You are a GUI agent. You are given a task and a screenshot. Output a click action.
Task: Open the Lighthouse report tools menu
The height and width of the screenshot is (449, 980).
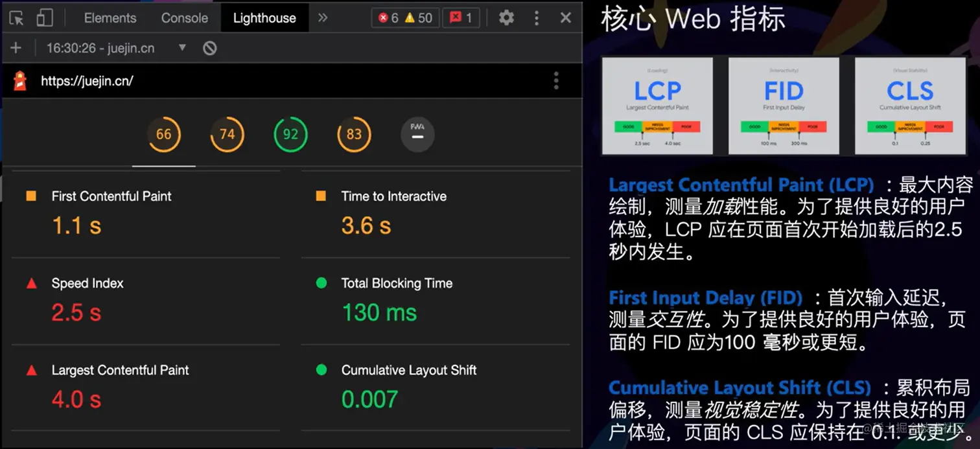coord(556,81)
